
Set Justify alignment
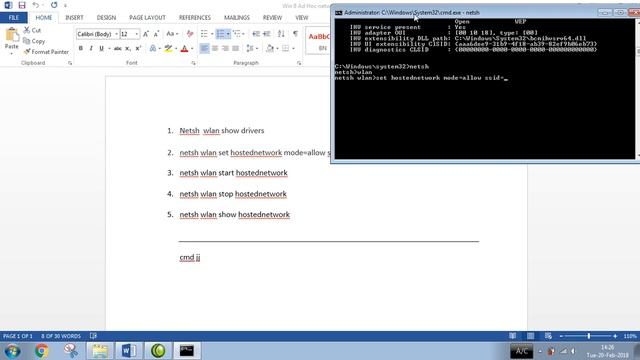click(x=236, y=49)
